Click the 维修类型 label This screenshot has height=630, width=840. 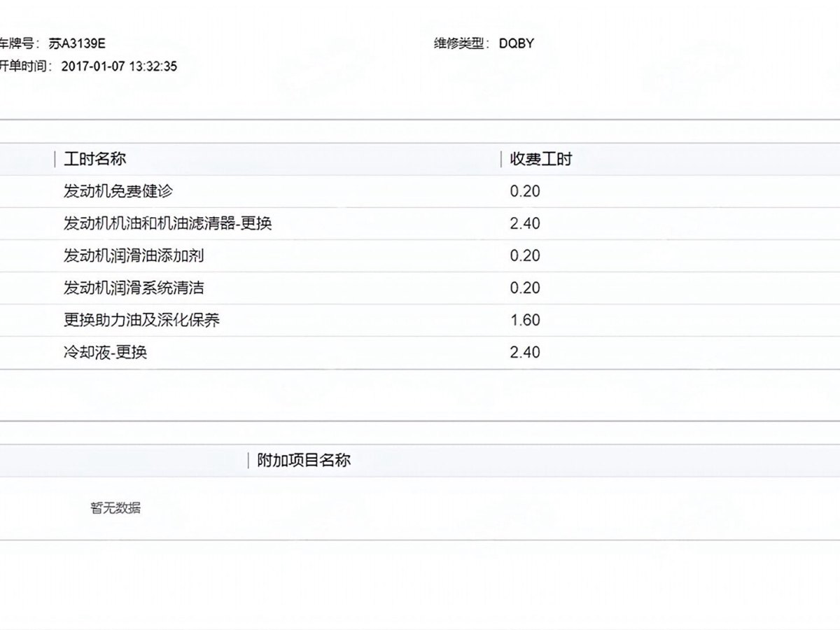click(461, 43)
